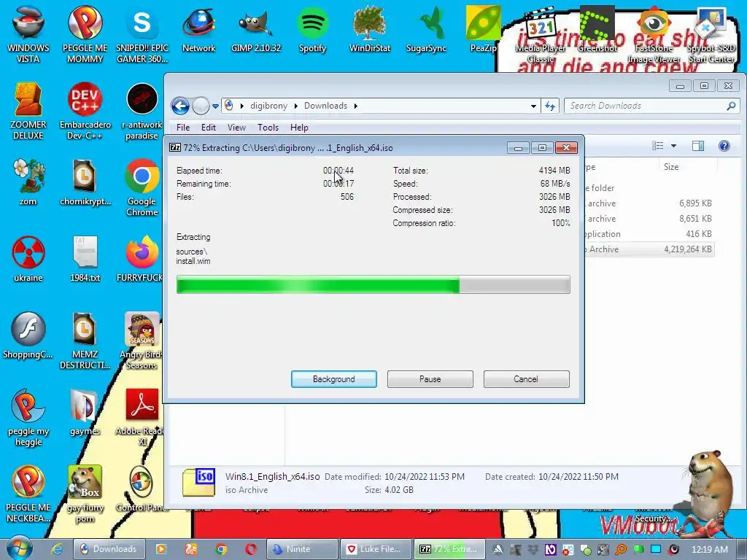The height and width of the screenshot is (560, 747).
Task: Open the View menu in Explorer
Action: pyautogui.click(x=236, y=128)
